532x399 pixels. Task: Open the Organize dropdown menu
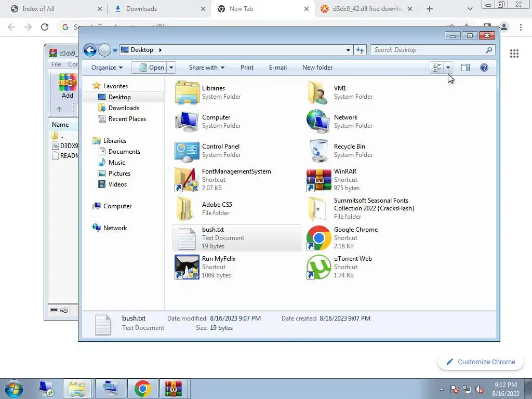click(107, 68)
